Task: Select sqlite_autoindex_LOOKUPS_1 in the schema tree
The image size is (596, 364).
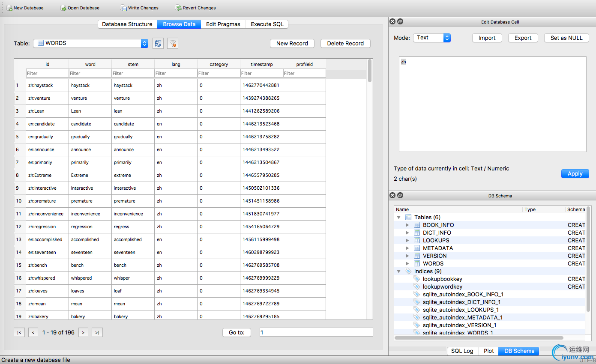Action: [x=461, y=310]
